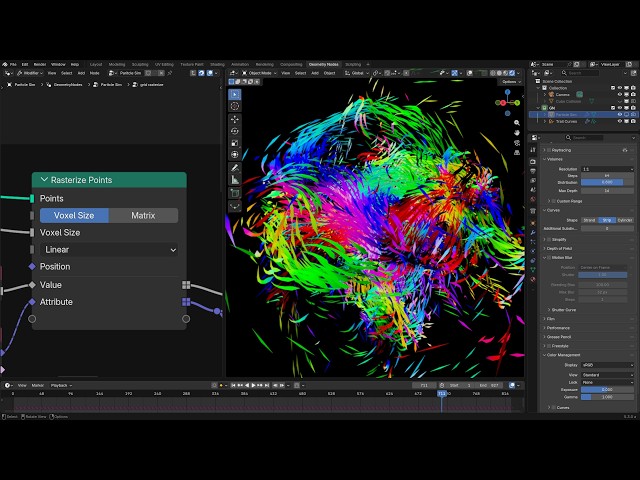The width and height of the screenshot is (640, 480).
Task: Select the Scale tool in viewport toolbar
Action: point(234,143)
